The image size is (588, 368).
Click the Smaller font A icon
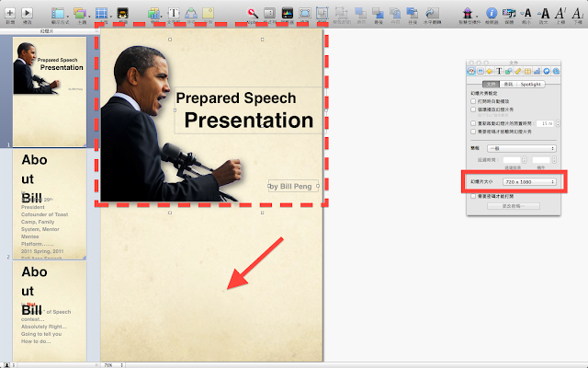(x=526, y=14)
